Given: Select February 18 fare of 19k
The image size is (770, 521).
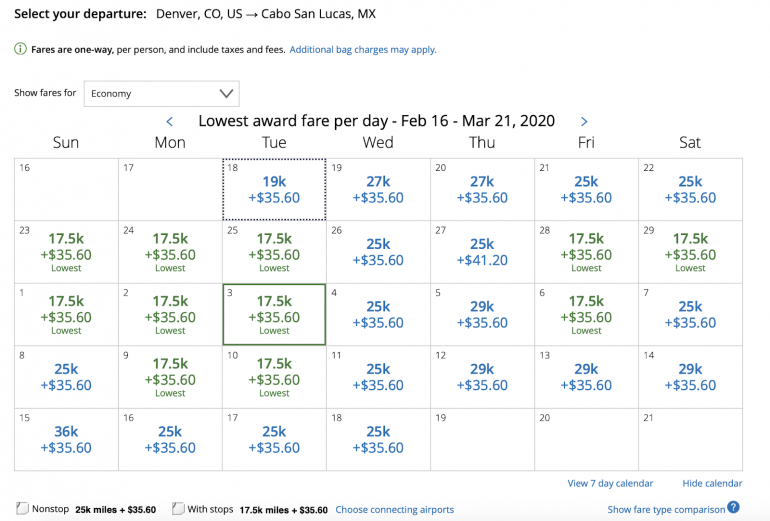Looking at the screenshot, I should (274, 189).
